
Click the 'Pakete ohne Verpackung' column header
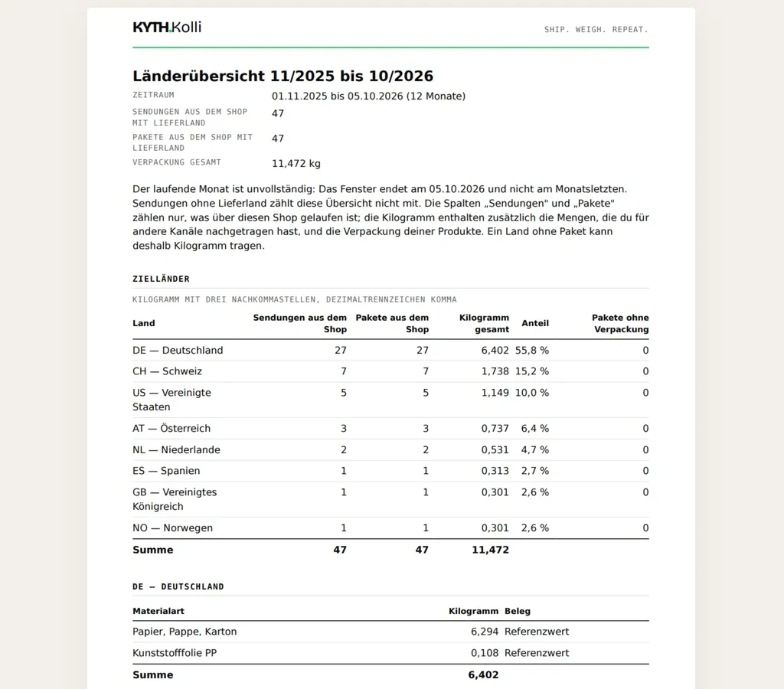point(620,324)
